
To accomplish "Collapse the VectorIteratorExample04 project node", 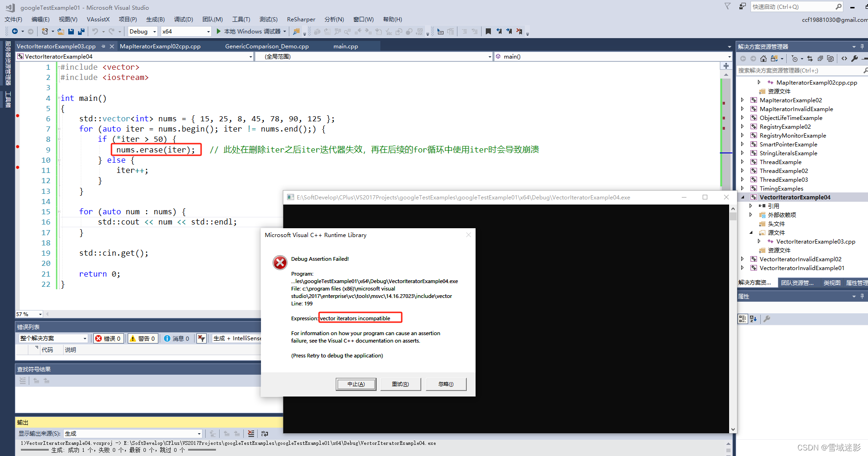I will pyautogui.click(x=742, y=197).
